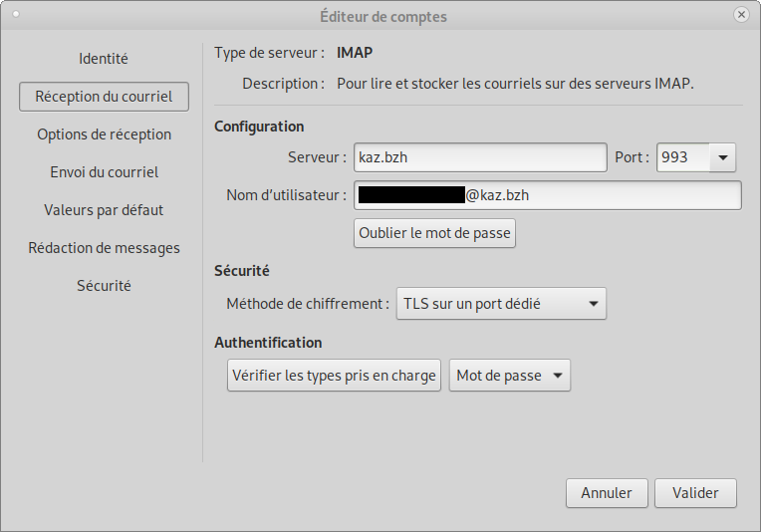This screenshot has width=761, height=532.
Task: Open the Sécurité section
Action: tap(104, 286)
